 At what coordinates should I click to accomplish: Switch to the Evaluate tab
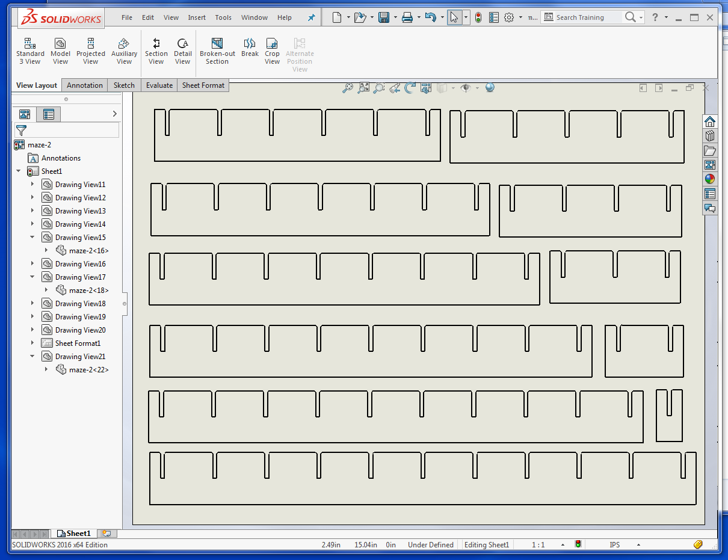(x=159, y=85)
